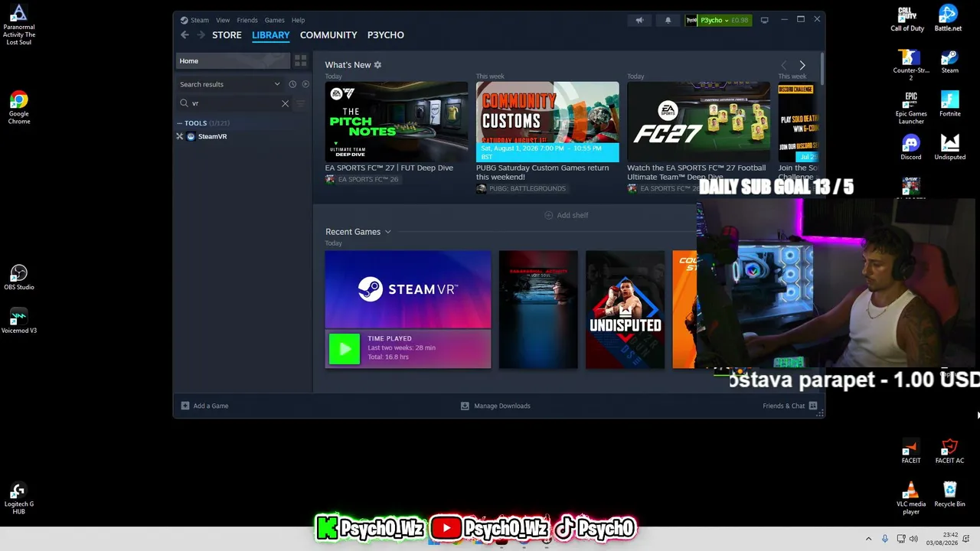This screenshot has height=551, width=980.
Task: Open the P3ycho account dropdown
Action: [x=718, y=20]
